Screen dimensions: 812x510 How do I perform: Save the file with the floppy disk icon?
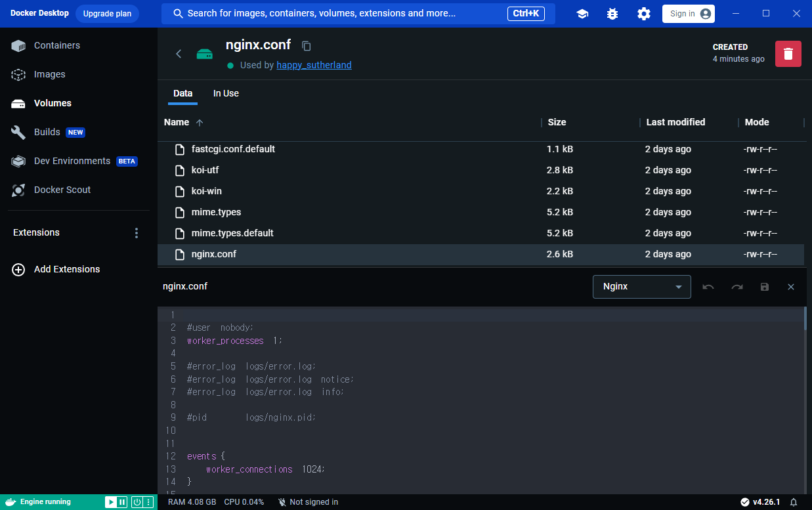pyautogui.click(x=764, y=287)
